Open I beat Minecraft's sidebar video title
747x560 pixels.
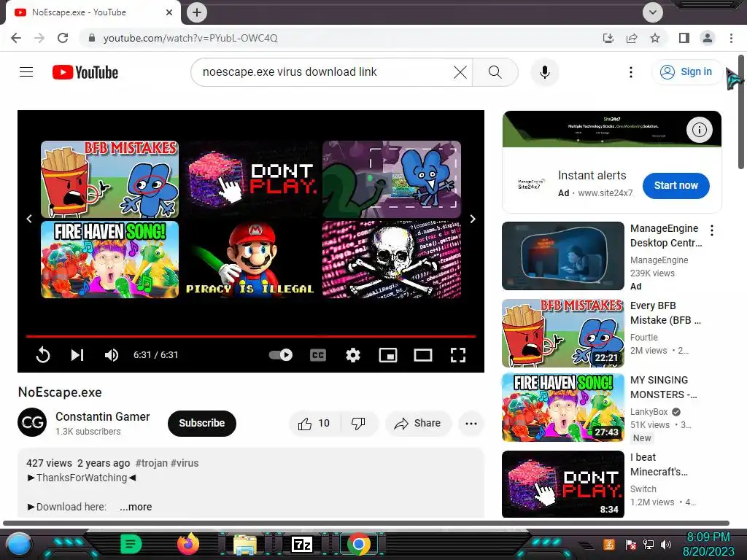click(x=659, y=464)
